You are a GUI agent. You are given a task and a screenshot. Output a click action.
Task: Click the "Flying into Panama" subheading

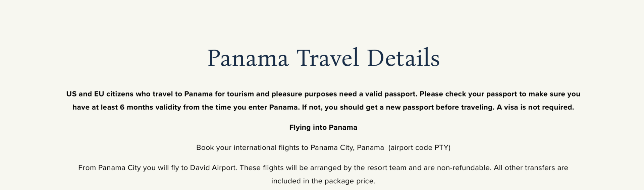tap(323, 127)
